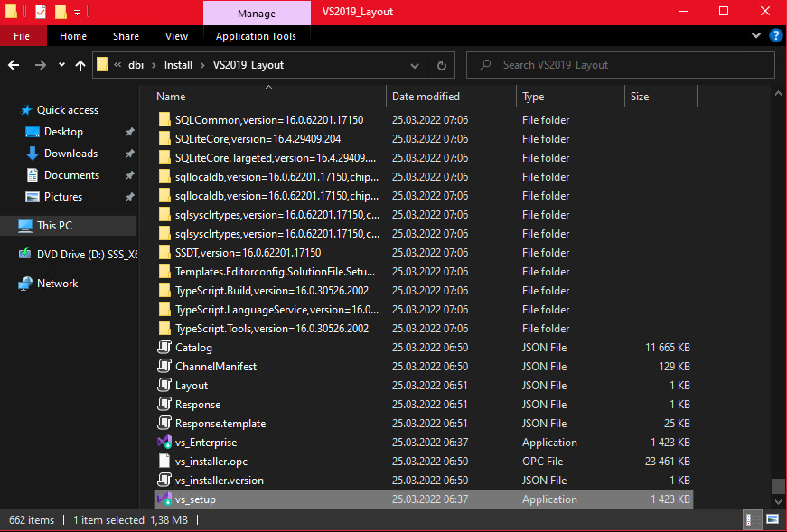Click the vs_installer.opc file icon
787x532 pixels.
pos(164,462)
